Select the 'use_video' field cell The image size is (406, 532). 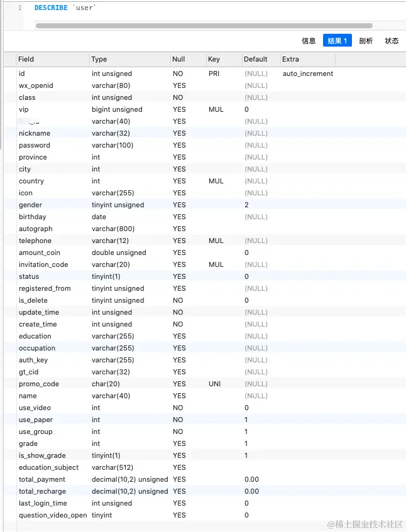[35, 408]
